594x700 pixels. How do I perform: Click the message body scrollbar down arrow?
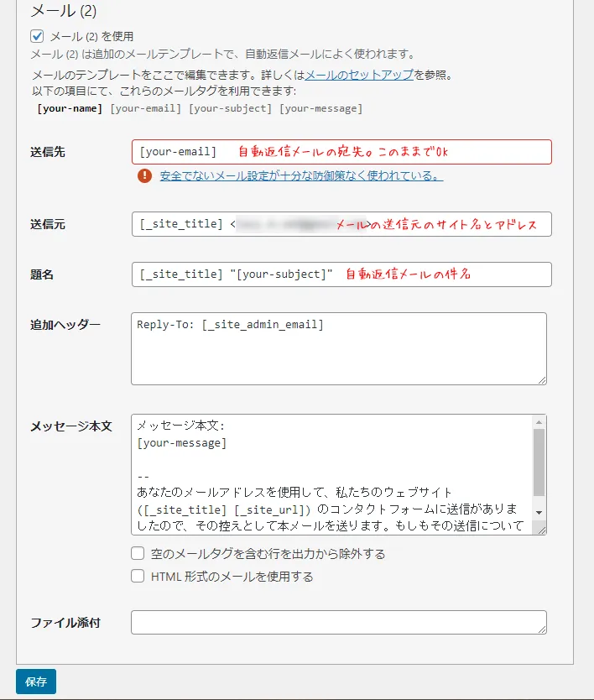click(539, 513)
